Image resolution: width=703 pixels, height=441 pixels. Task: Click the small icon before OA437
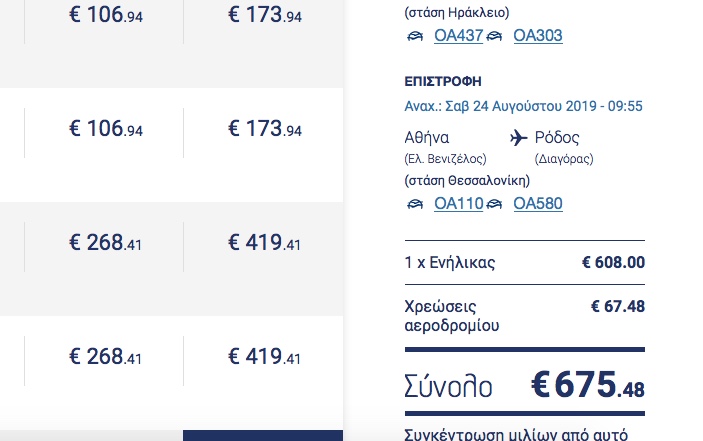[x=415, y=37]
